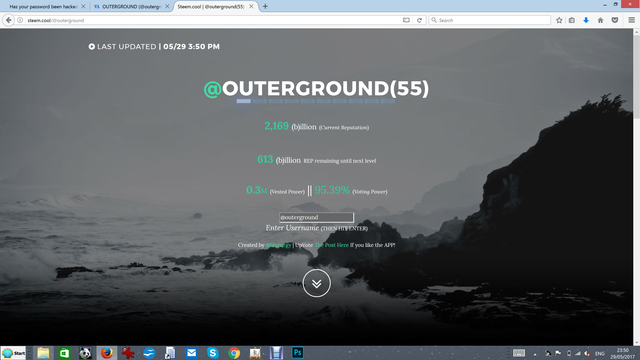Focus the browser Search box
The width and height of the screenshot is (640, 360).
click(490, 20)
